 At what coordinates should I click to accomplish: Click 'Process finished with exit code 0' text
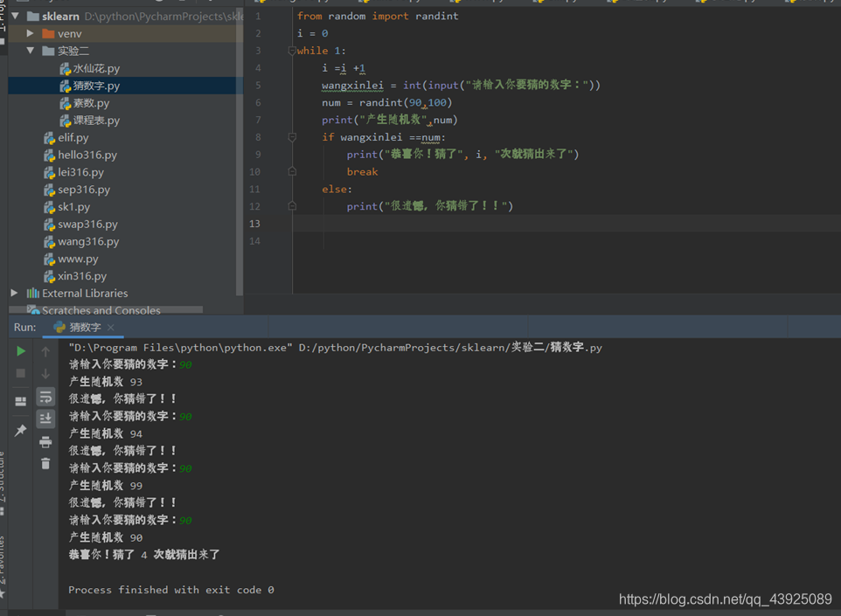click(x=171, y=590)
